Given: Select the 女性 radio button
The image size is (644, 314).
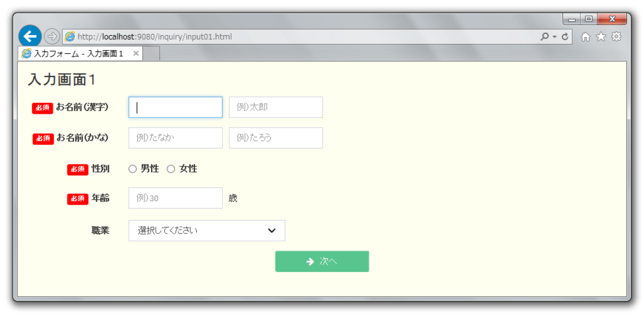Looking at the screenshot, I should pos(171,169).
